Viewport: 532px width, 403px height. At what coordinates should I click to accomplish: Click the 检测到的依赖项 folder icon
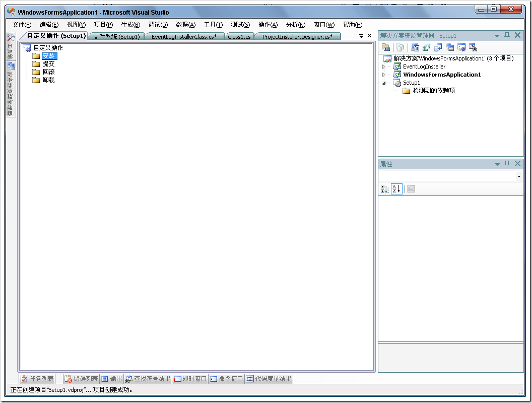(x=407, y=91)
